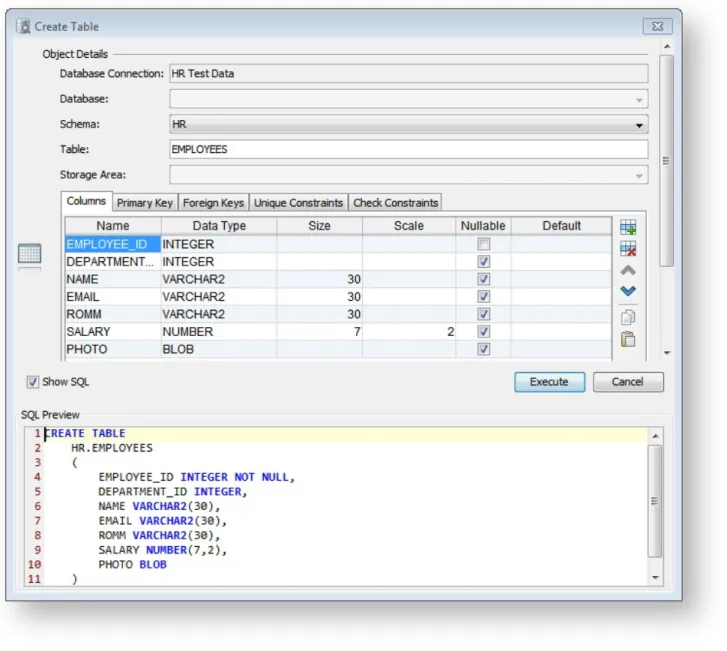Click the Execute button
Image resolution: width=727 pixels, height=651 pixels.
pos(549,382)
